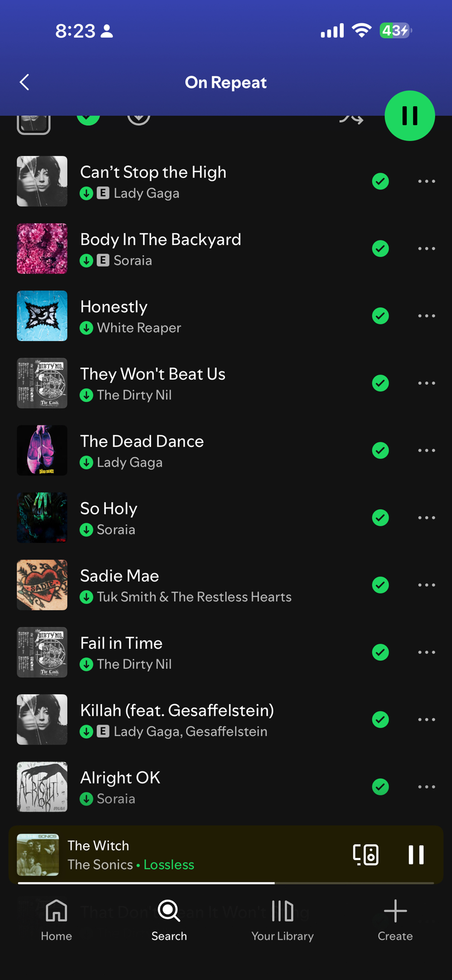452x980 pixels.
Task: Open more options for The Dead Dance
Action: (427, 450)
